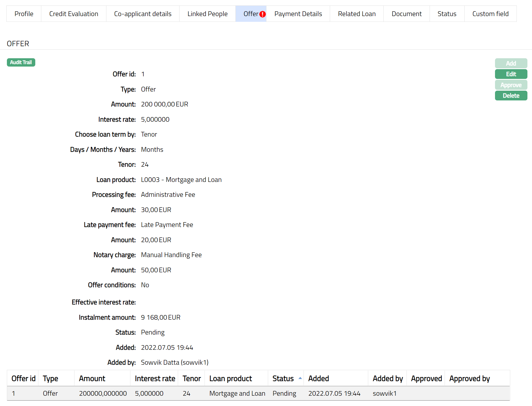Click the Add offer button

(511, 63)
